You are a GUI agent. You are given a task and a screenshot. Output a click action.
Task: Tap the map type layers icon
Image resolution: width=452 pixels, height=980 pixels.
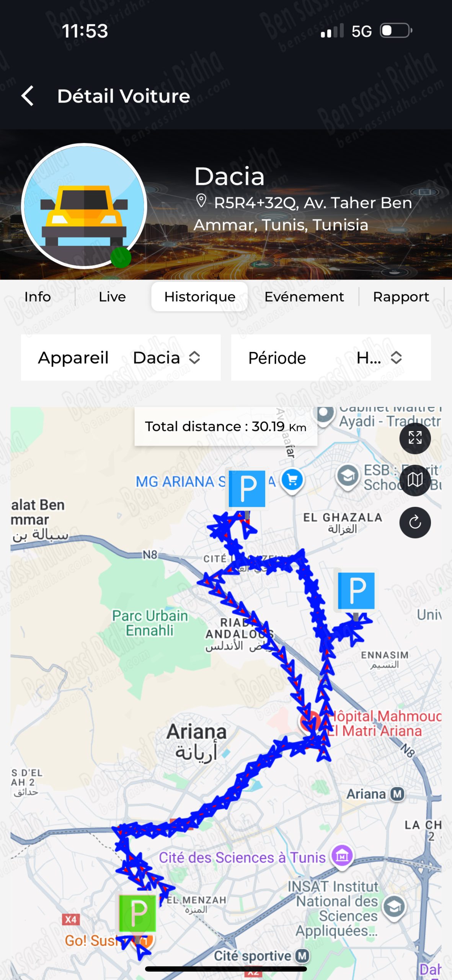click(x=415, y=480)
